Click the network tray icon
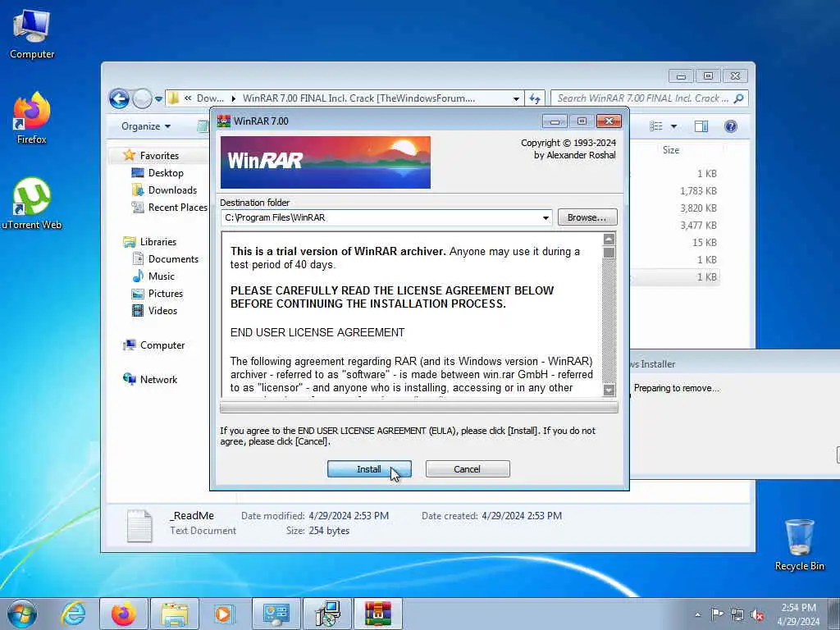840x630 pixels. tap(737, 614)
